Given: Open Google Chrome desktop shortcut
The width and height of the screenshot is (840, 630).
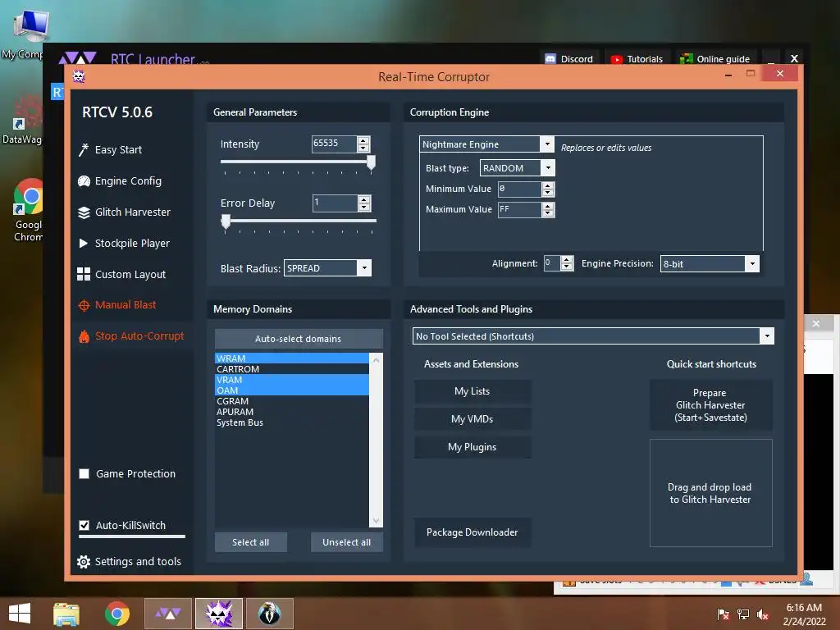Looking at the screenshot, I should point(28,210).
